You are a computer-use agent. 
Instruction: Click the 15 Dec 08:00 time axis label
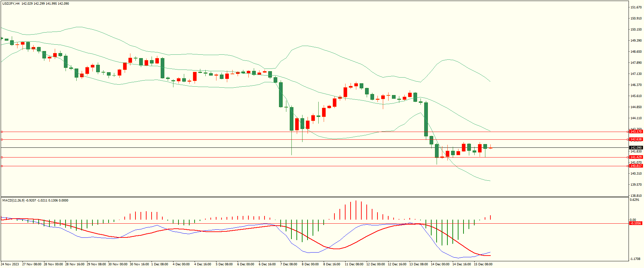click(483, 264)
